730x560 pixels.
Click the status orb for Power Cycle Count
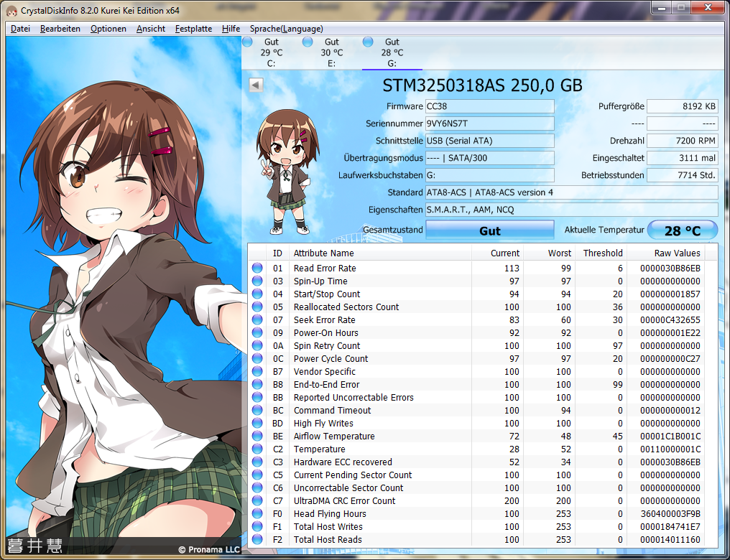257,358
